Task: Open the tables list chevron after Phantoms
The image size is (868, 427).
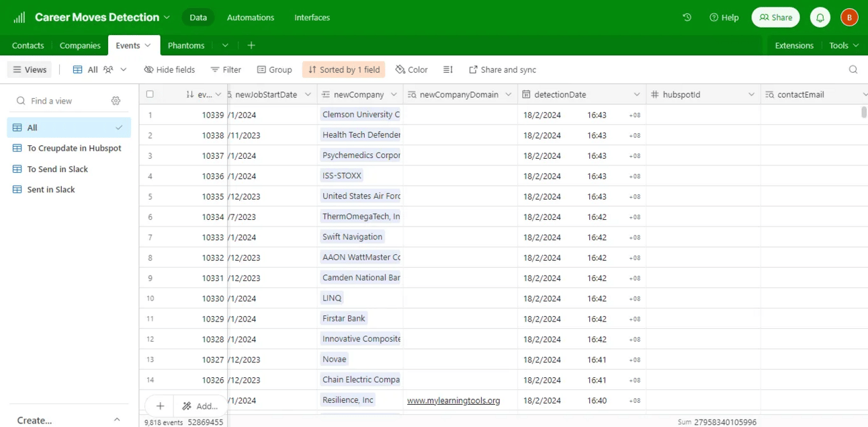Action: tap(225, 45)
